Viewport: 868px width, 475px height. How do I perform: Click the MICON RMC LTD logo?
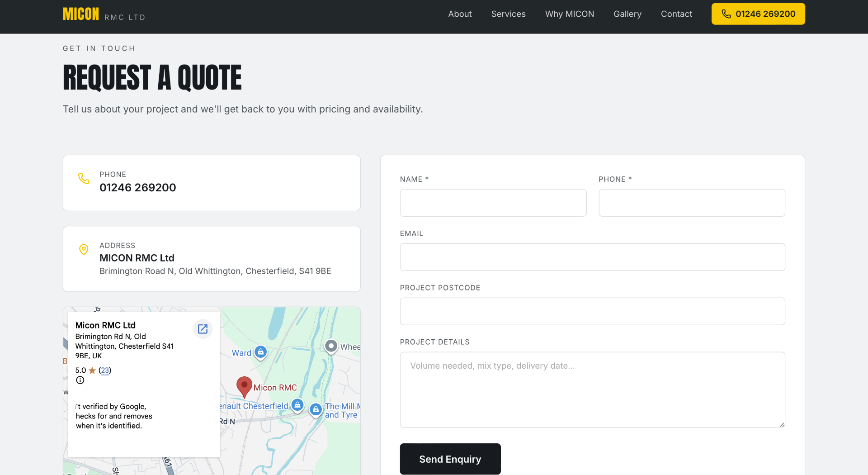pyautogui.click(x=104, y=14)
